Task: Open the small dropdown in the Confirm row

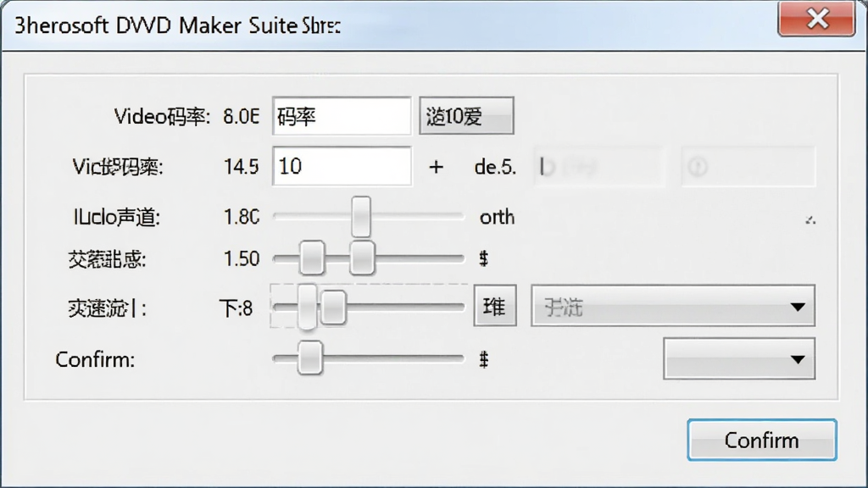Action: coord(739,359)
